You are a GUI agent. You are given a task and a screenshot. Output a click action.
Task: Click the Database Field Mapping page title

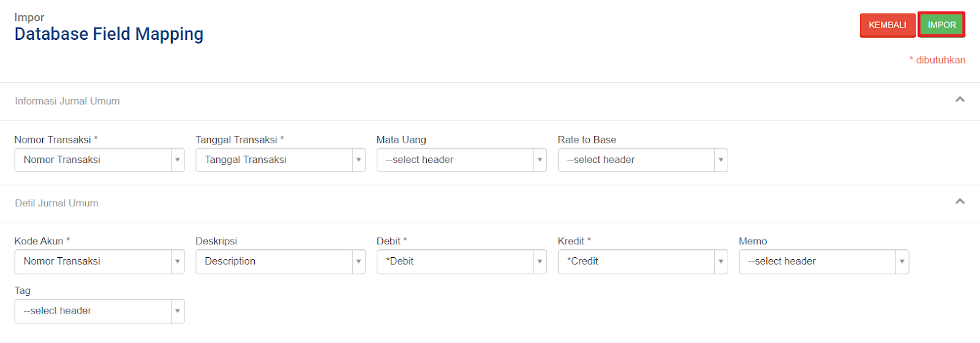[x=109, y=34]
